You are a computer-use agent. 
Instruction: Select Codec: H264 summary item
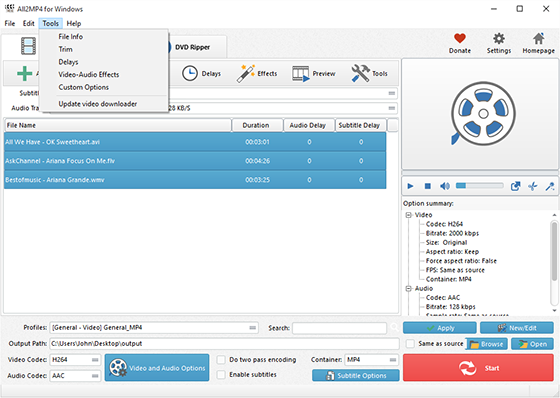tap(444, 224)
